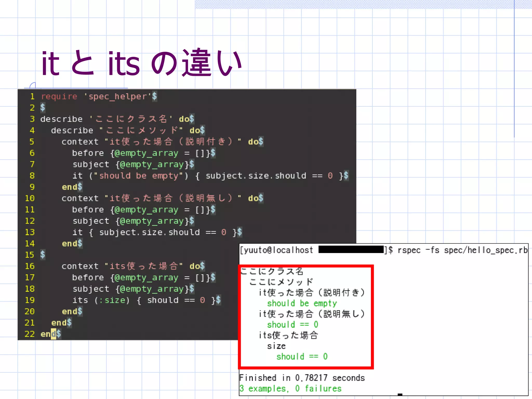Click terminal output 'it使った場合（説明付き）'

(312, 293)
